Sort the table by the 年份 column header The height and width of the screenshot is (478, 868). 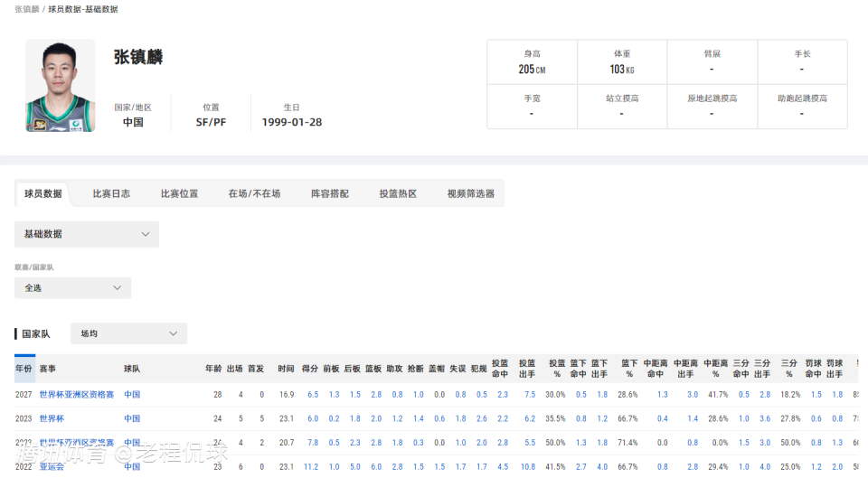tap(24, 369)
